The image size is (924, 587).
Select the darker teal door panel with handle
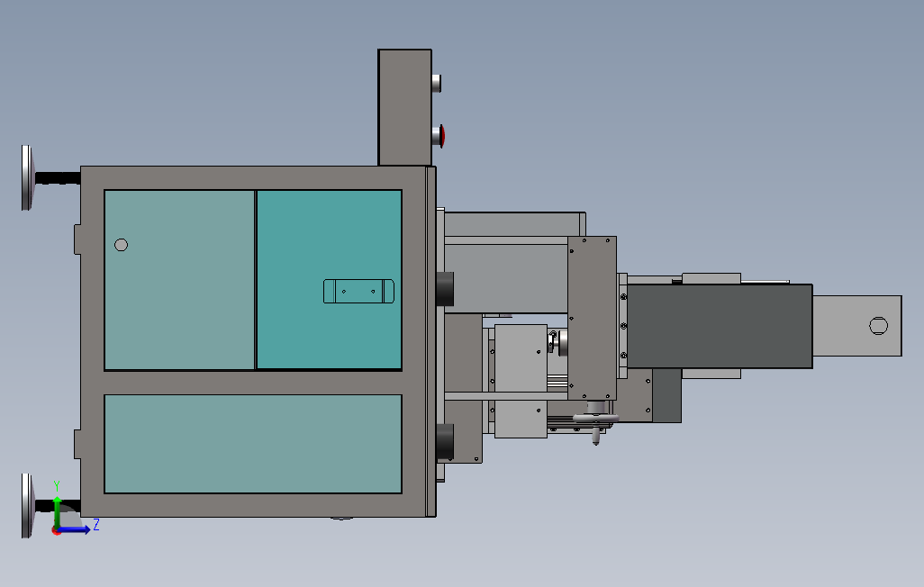click(330, 280)
